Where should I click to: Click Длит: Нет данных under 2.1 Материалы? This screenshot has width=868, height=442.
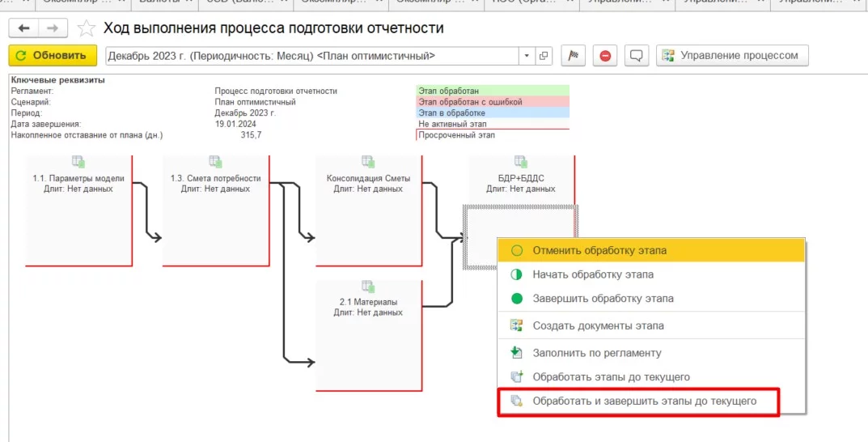pos(368,312)
